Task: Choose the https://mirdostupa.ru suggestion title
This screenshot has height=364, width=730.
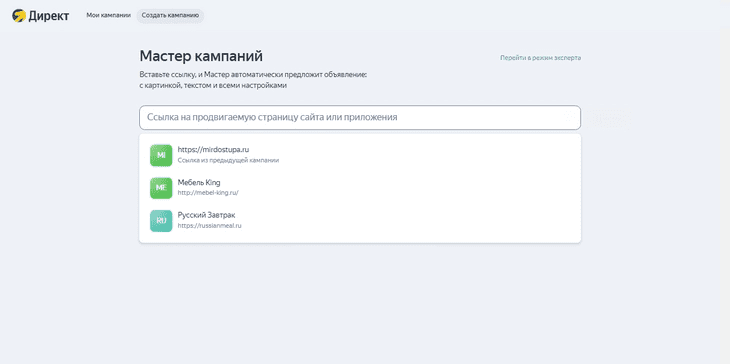Action: pos(213,150)
